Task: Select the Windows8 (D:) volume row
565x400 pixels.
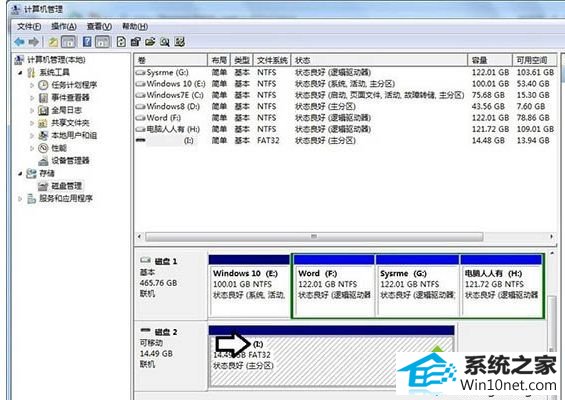Action: [x=345, y=107]
